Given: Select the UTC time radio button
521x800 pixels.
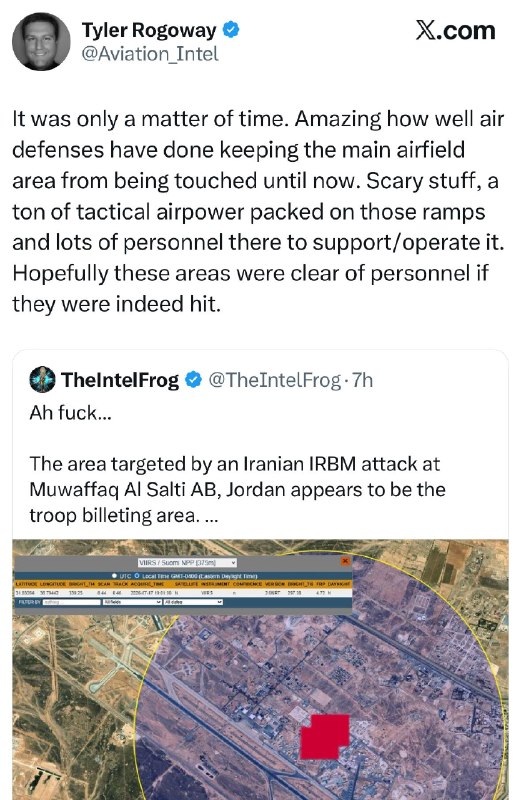Looking at the screenshot, I should click(115, 576).
